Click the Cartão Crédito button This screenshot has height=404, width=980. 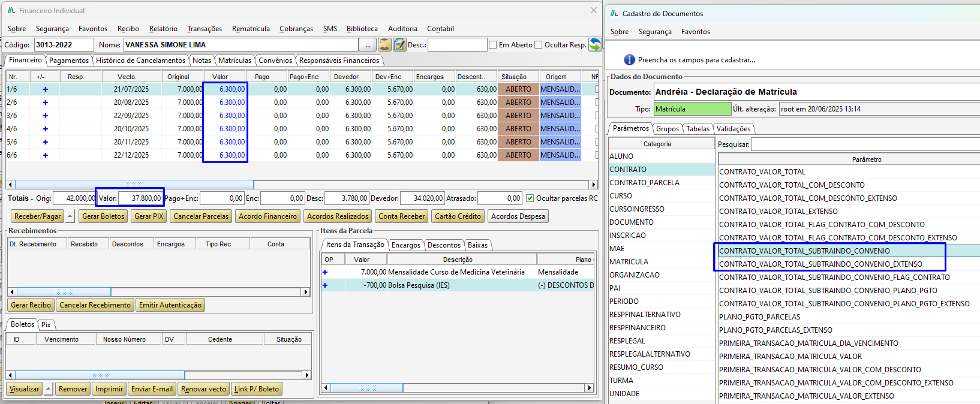pyautogui.click(x=458, y=216)
